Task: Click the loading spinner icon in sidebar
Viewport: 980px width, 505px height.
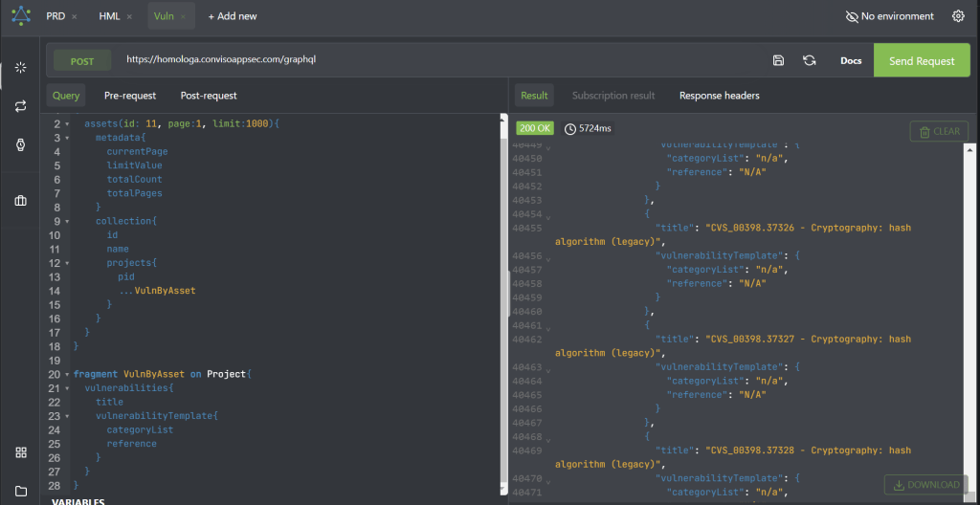Action: (21, 68)
